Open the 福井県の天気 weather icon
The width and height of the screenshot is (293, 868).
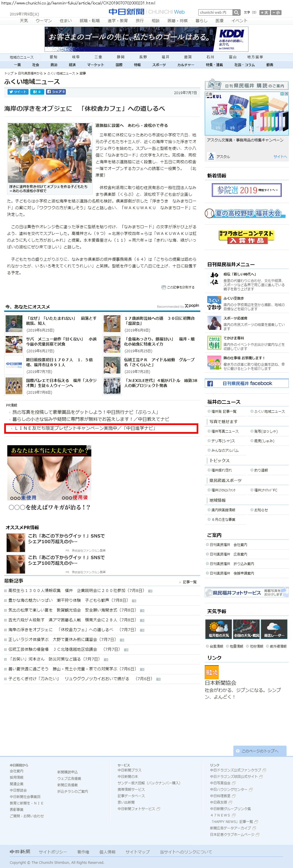(218, 629)
